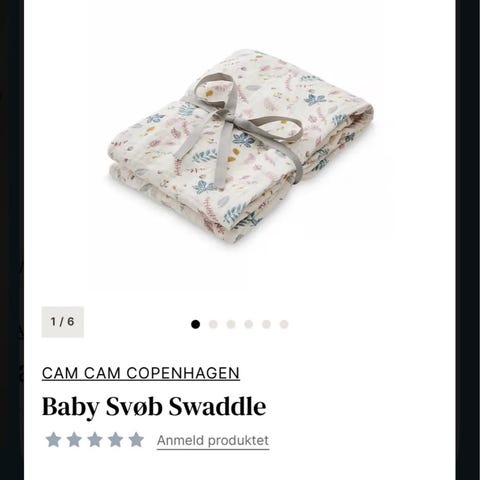Select the first rating star
The height and width of the screenshot is (480, 480).
tap(53, 440)
